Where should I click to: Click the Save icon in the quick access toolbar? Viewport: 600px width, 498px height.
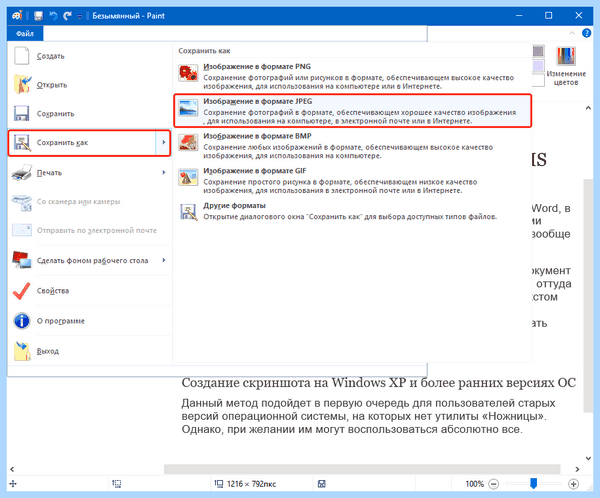click(38, 16)
